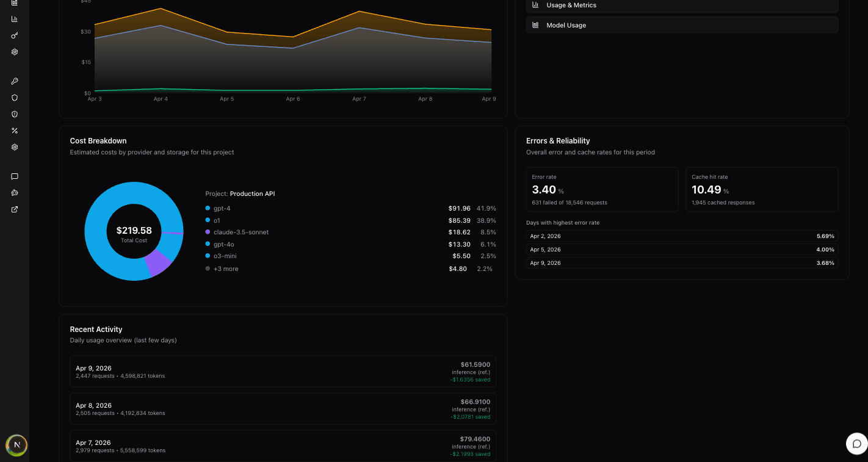Image resolution: width=868 pixels, height=462 pixels.
Task: Click the key-with-ring icon in the upper sidebar
Action: (15, 35)
